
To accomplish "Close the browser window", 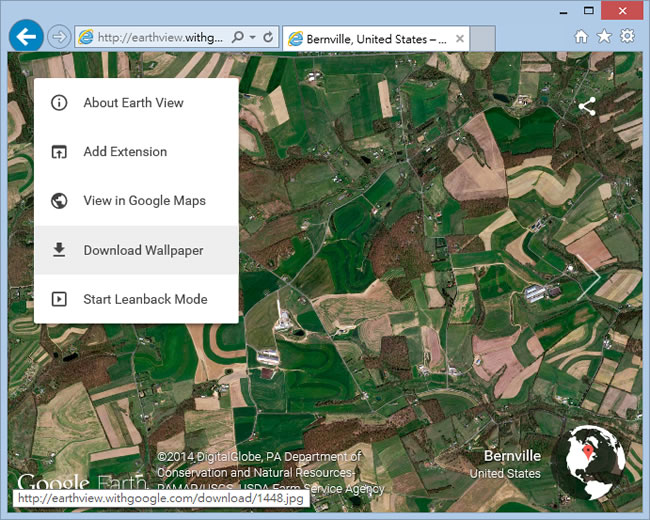I will [622, 11].
